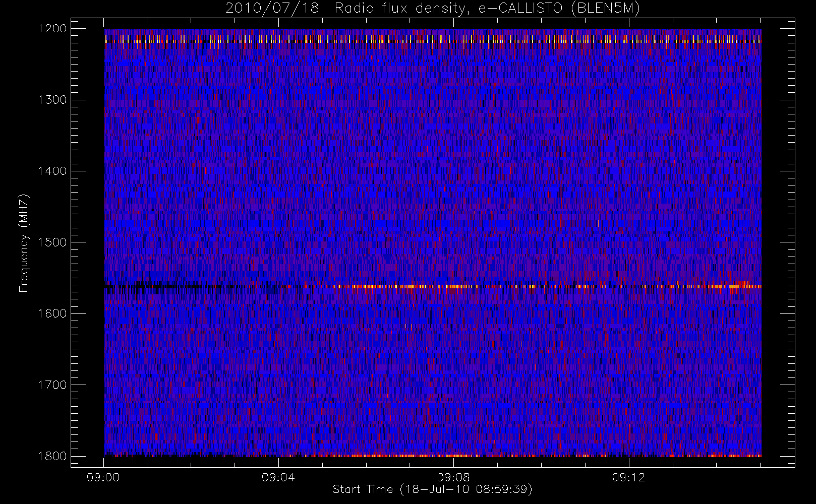Screen dimensions: 816x504
Task: Click the yellow-white interference line near 1210 MHz
Action: click(x=433, y=39)
